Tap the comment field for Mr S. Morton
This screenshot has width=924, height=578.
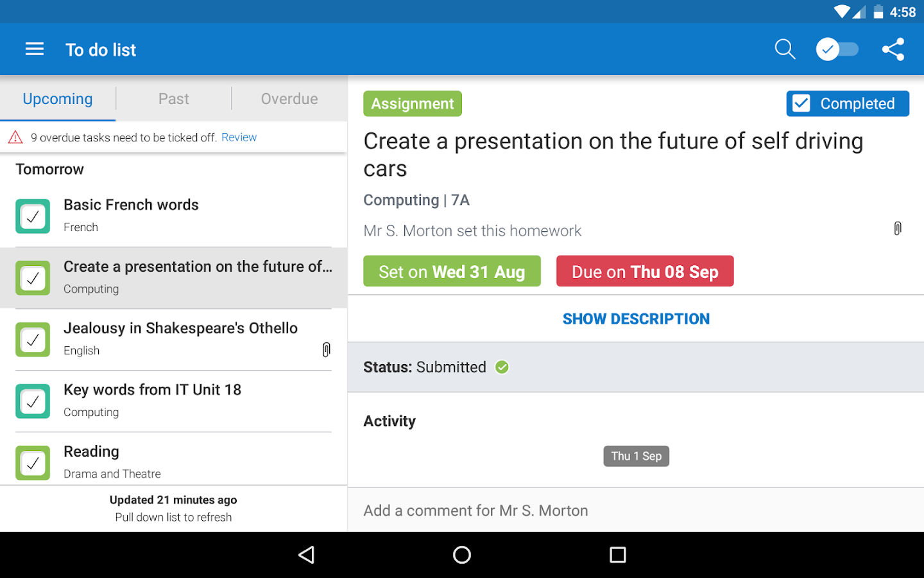[635, 511]
